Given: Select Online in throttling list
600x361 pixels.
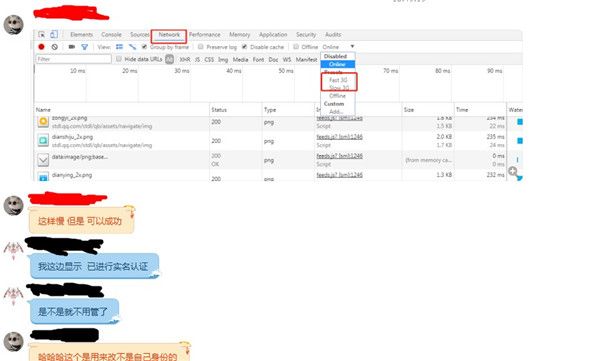Looking at the screenshot, I should coord(338,64).
